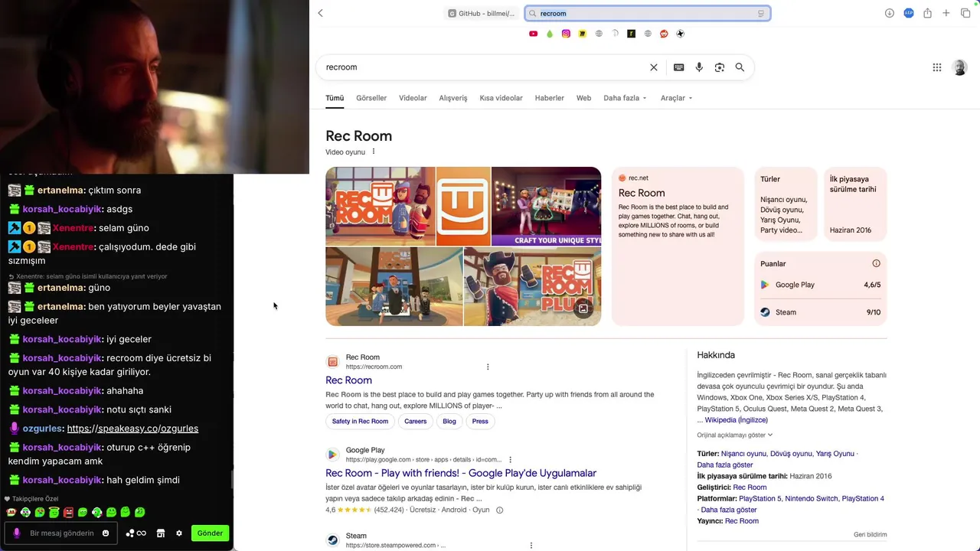Go back with the Safari back arrow

(321, 13)
